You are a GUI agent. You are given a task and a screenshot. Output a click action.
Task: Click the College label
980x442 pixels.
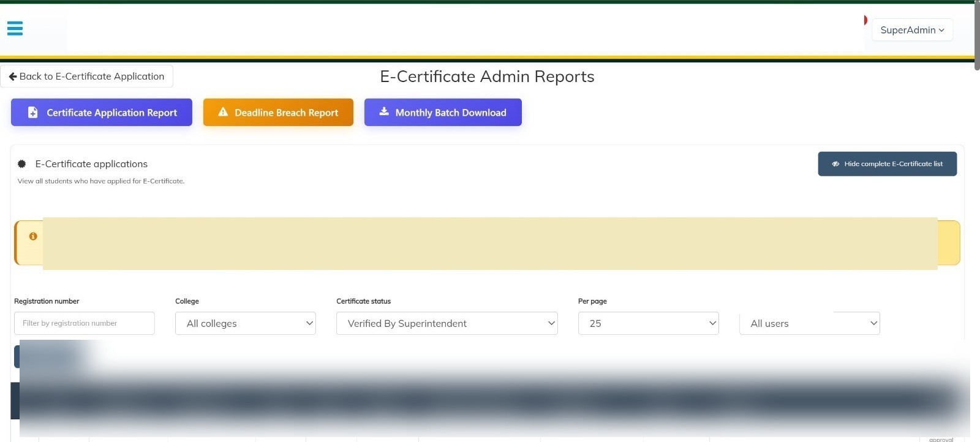pyautogui.click(x=187, y=301)
